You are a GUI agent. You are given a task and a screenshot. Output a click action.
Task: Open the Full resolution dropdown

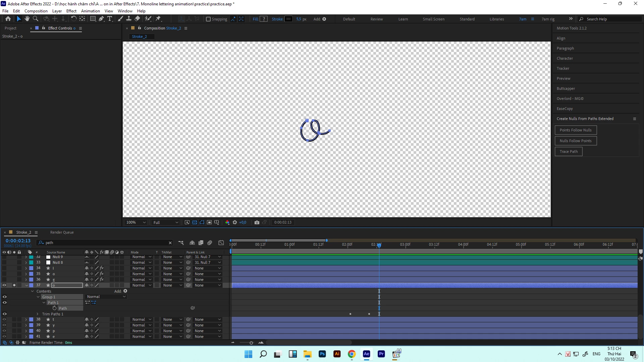166,222
